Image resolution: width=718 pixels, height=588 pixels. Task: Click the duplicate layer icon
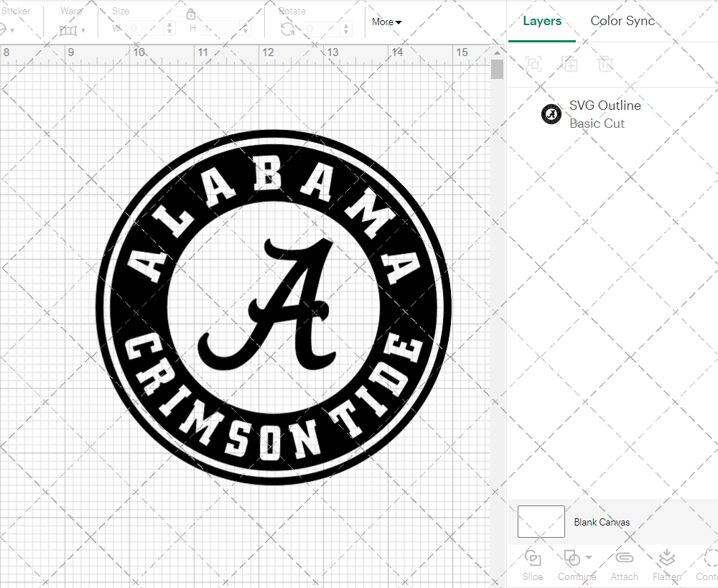pos(570,64)
